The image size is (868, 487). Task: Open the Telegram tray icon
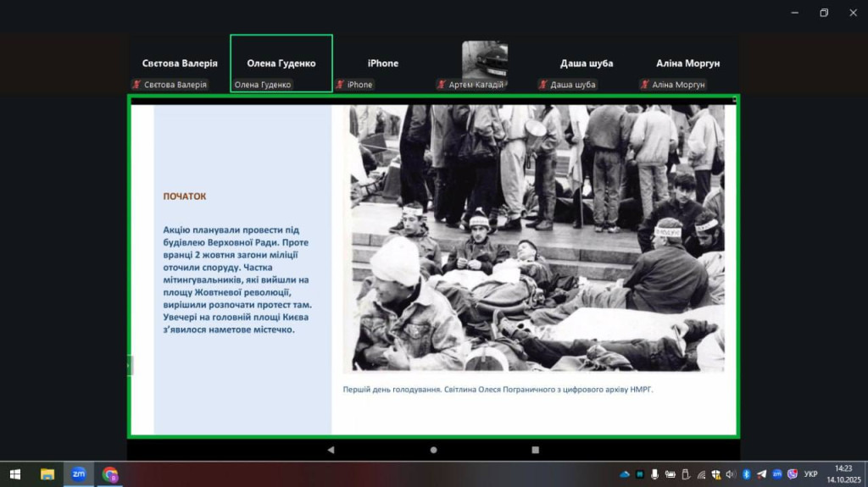[x=761, y=474]
